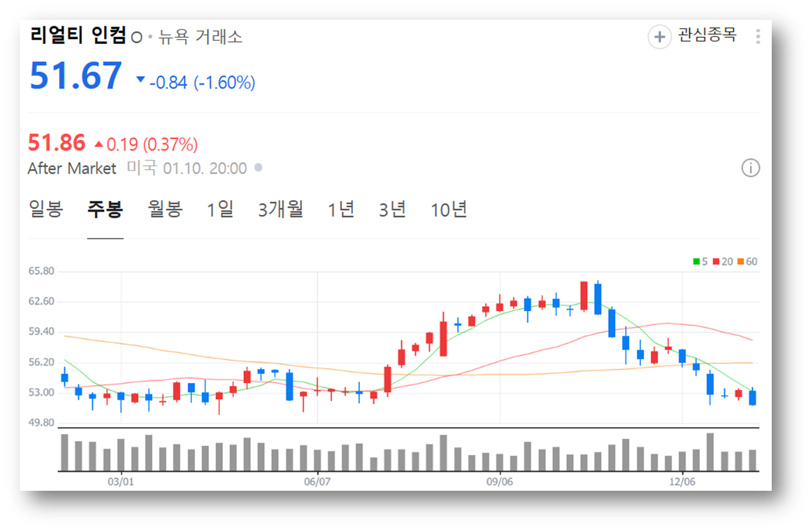The image size is (812, 531).
Task: Open the 10년 ten-year chart tab
Action: pyautogui.click(x=449, y=209)
